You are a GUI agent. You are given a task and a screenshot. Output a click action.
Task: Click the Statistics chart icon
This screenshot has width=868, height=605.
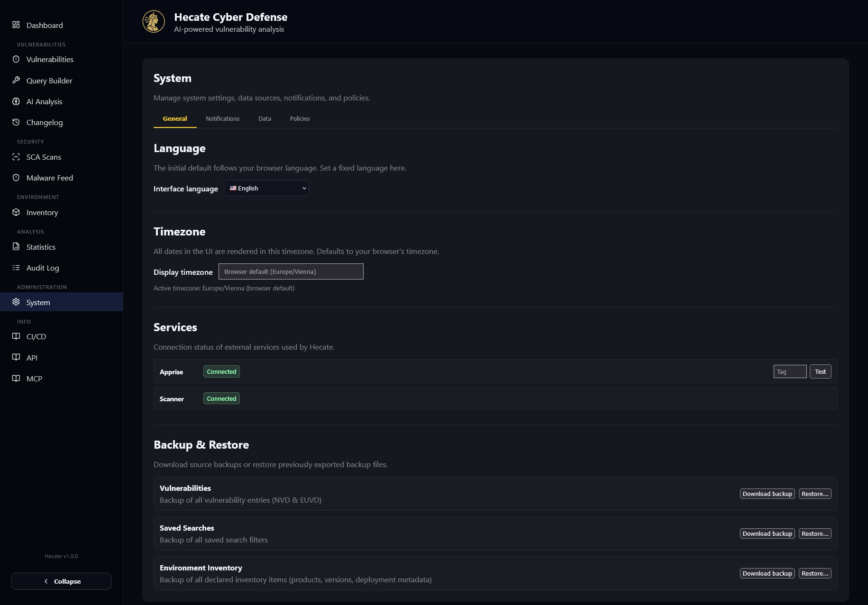[16, 246]
